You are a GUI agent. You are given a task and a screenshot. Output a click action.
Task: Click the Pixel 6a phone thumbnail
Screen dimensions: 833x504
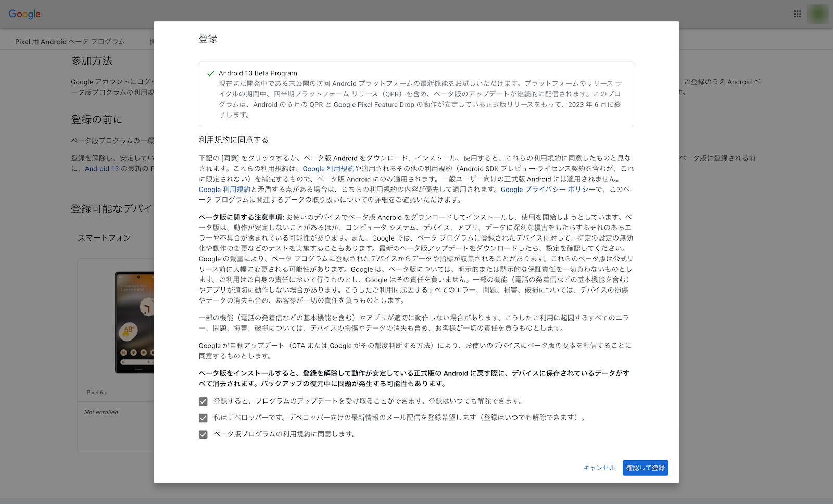pyautogui.click(x=134, y=322)
